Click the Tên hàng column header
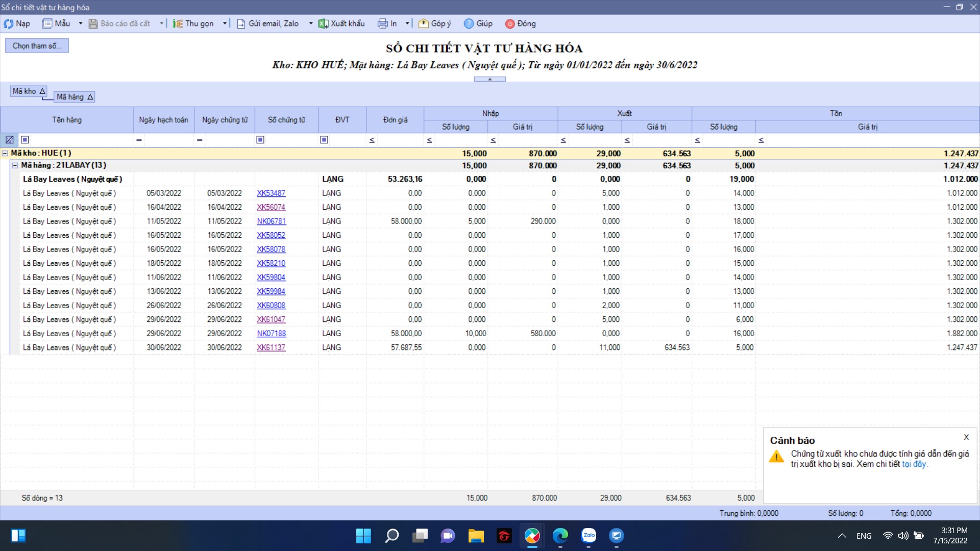Viewport: 980px width, 551px height. click(67, 120)
